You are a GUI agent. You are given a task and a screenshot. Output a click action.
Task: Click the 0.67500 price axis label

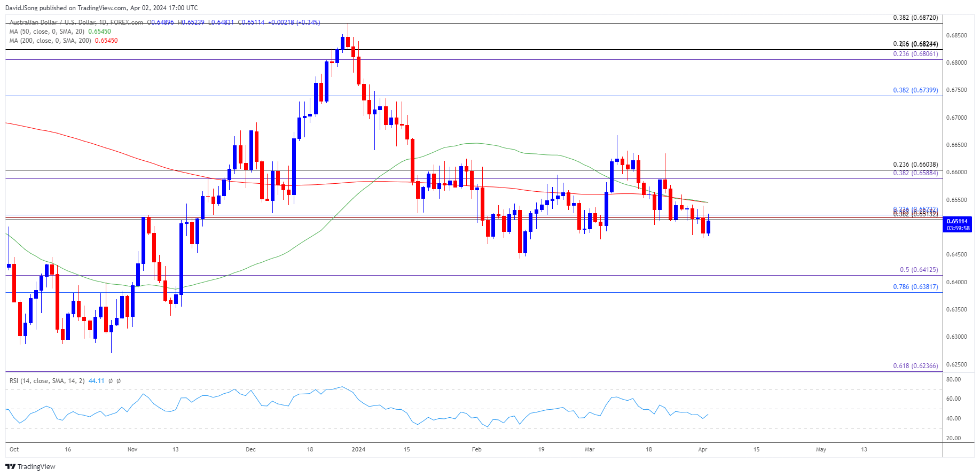coord(957,90)
